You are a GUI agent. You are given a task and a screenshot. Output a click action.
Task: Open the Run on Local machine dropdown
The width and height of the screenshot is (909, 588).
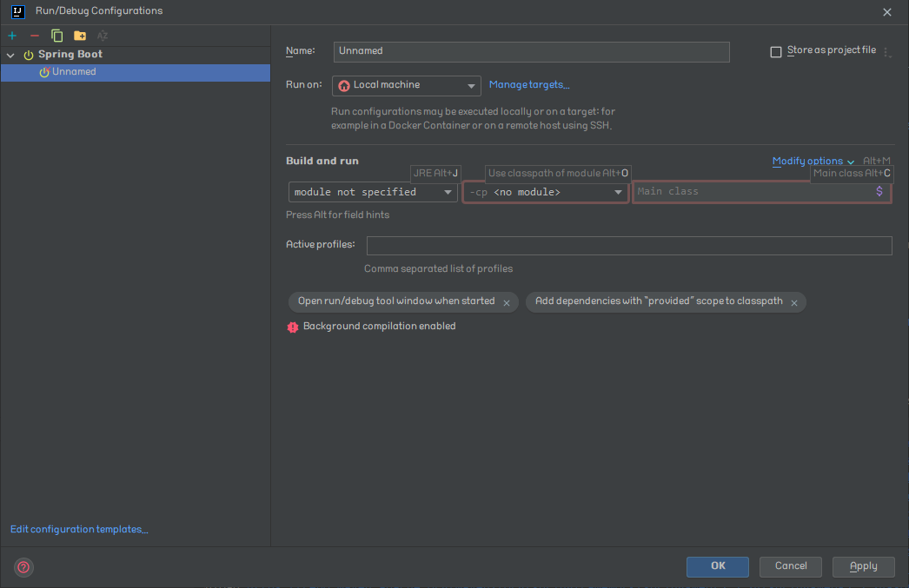point(407,86)
